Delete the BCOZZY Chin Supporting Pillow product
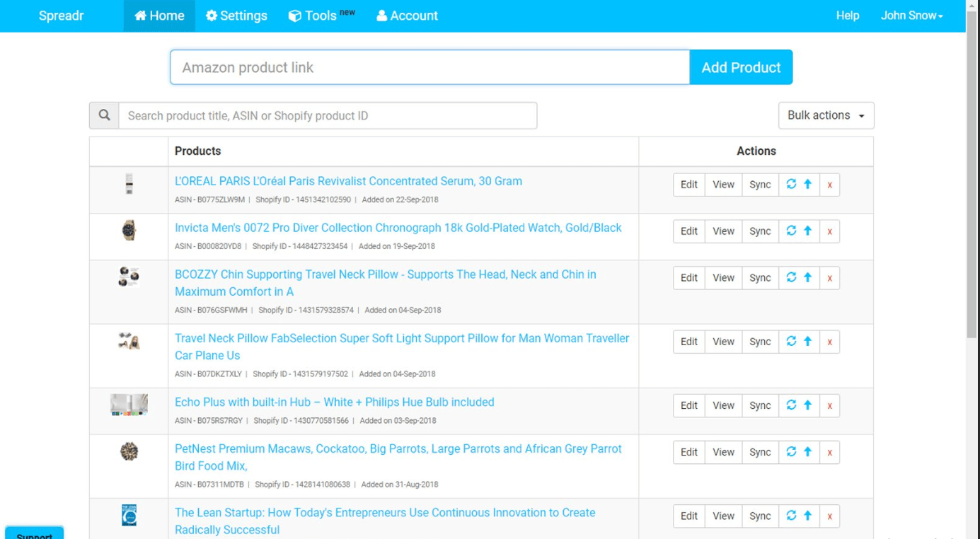Screen dimensions: 980x539 coord(830,278)
